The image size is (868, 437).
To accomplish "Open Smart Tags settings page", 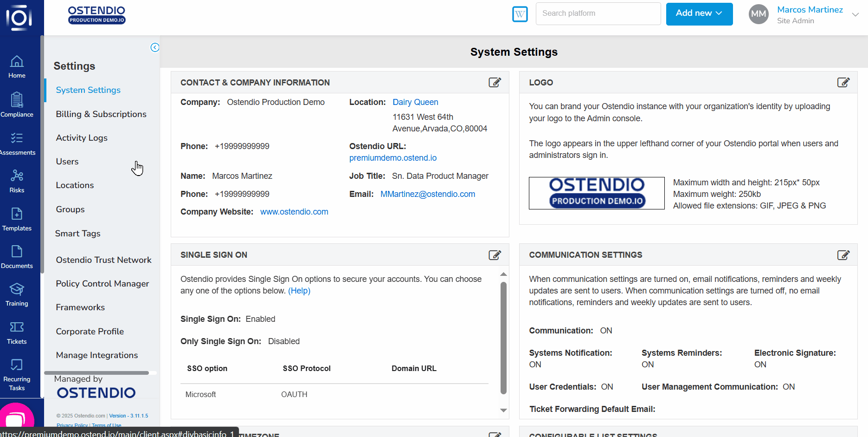I will click(77, 233).
